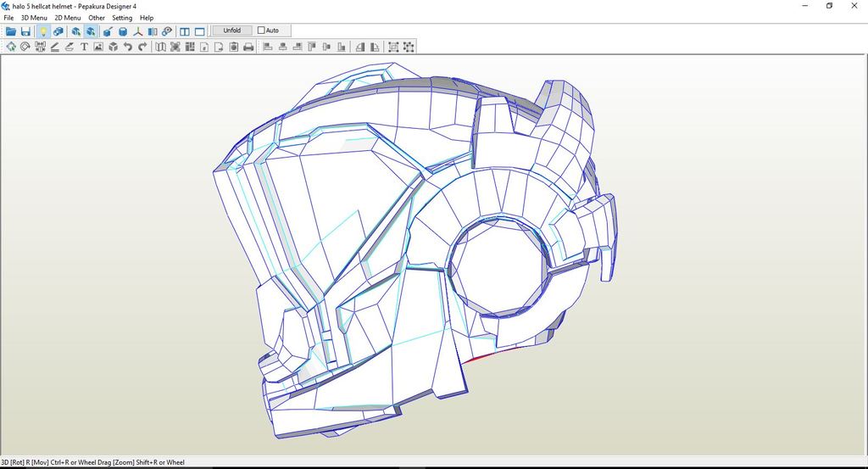Click the open book fold-lines icon
This screenshot has height=469, width=868.
pos(160,47)
